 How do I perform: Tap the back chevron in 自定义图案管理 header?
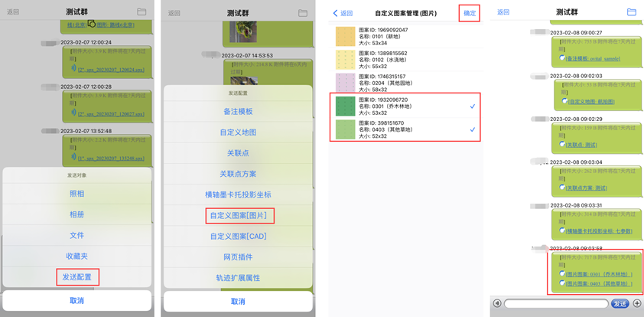(335, 13)
